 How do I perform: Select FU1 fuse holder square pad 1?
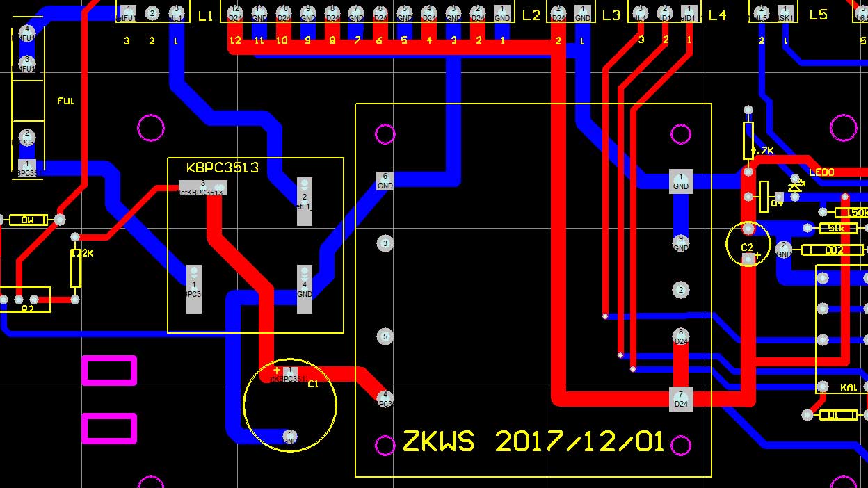pyautogui.click(x=27, y=168)
